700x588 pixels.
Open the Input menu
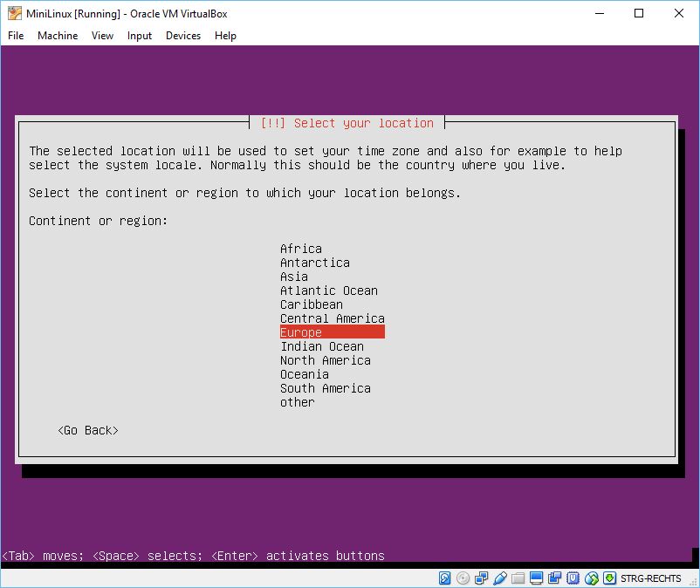(x=140, y=36)
